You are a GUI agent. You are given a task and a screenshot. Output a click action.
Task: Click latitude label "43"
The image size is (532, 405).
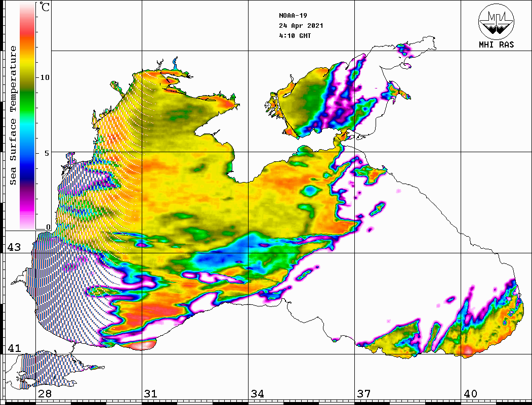(14, 247)
